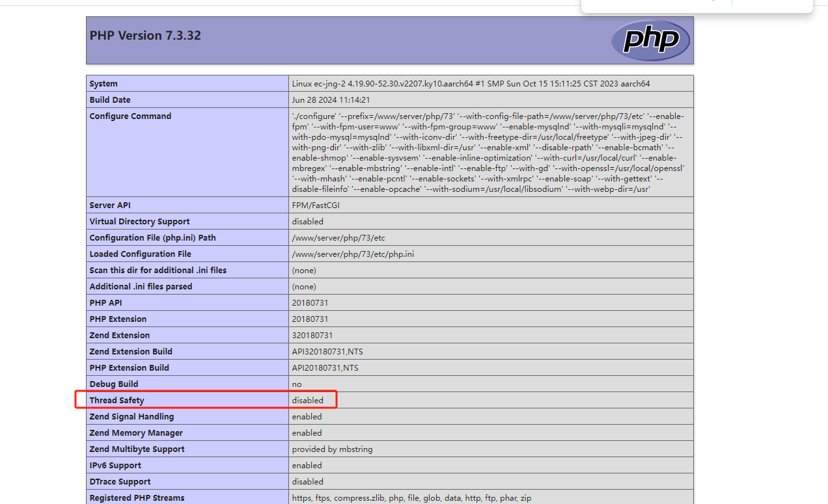Click the PHP logo image

pyautogui.click(x=650, y=40)
